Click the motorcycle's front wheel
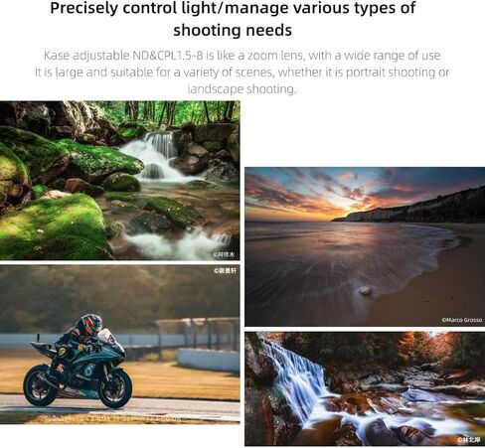 pos(115,389)
